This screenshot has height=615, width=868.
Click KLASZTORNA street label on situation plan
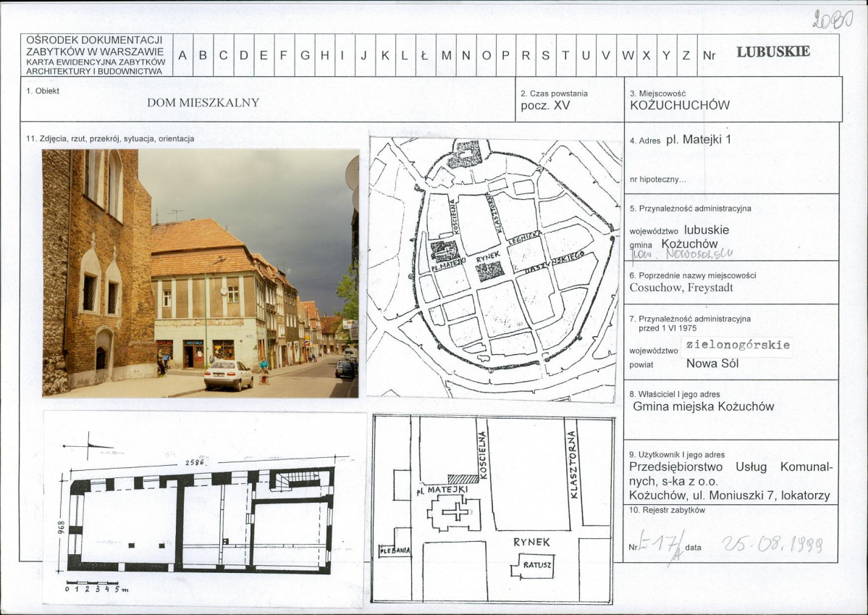pyautogui.click(x=573, y=464)
